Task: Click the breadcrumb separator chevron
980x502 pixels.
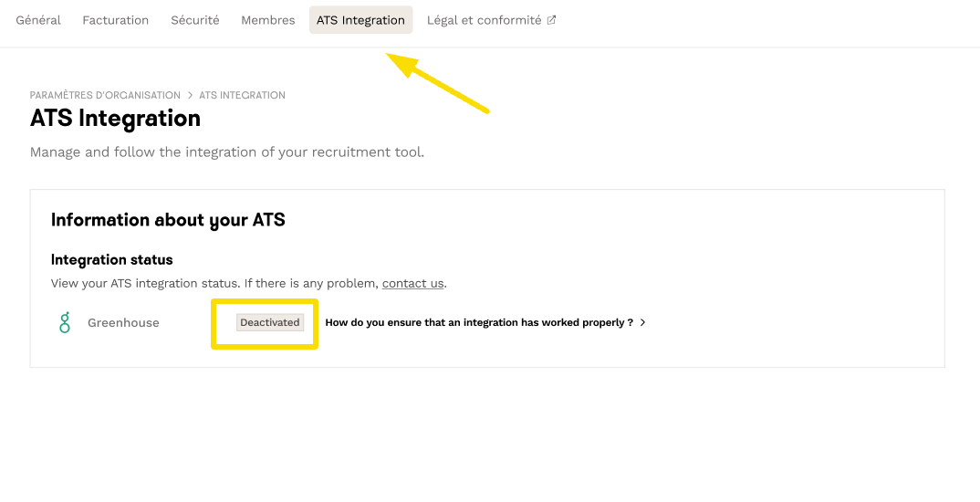Action: coord(190,95)
